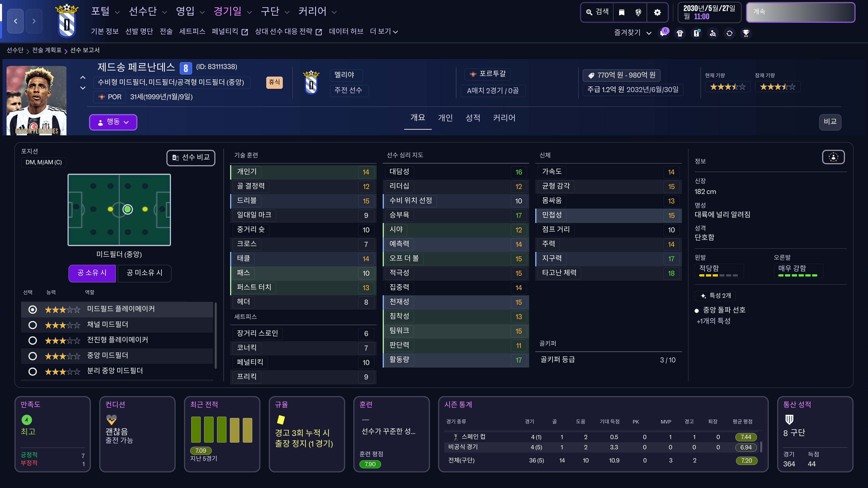Viewport: 868px width, 488px height.
Task: Open the player search scouting icon
Action: [x=713, y=33]
